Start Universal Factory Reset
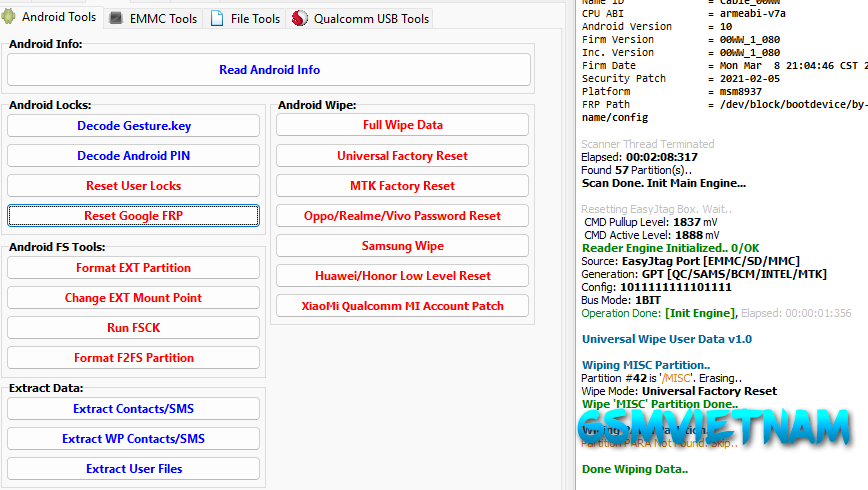The width and height of the screenshot is (868, 490). pyautogui.click(x=402, y=156)
